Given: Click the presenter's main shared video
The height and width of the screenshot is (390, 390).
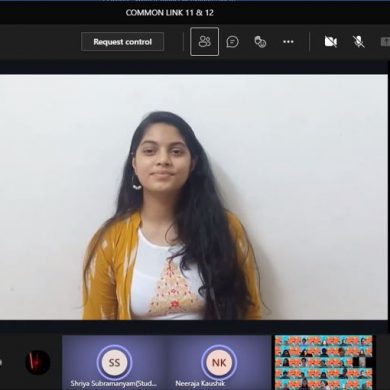Looking at the screenshot, I should pos(194,197).
